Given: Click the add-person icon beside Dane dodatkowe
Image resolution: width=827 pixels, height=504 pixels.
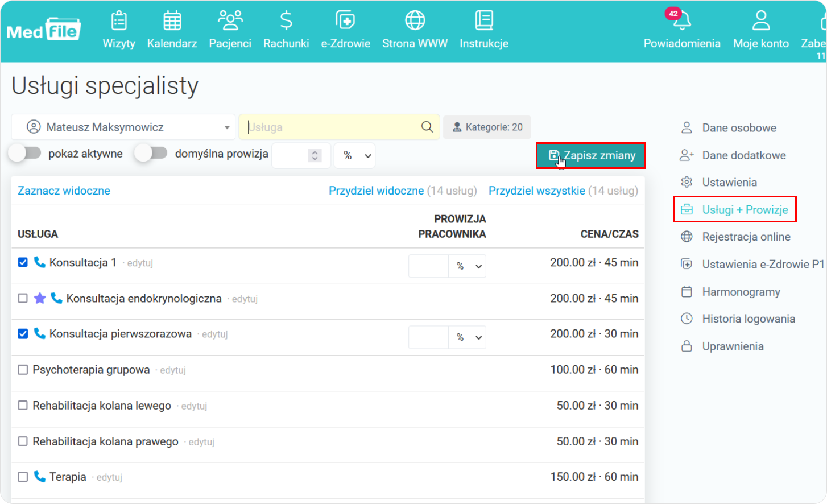Looking at the screenshot, I should point(687,155).
